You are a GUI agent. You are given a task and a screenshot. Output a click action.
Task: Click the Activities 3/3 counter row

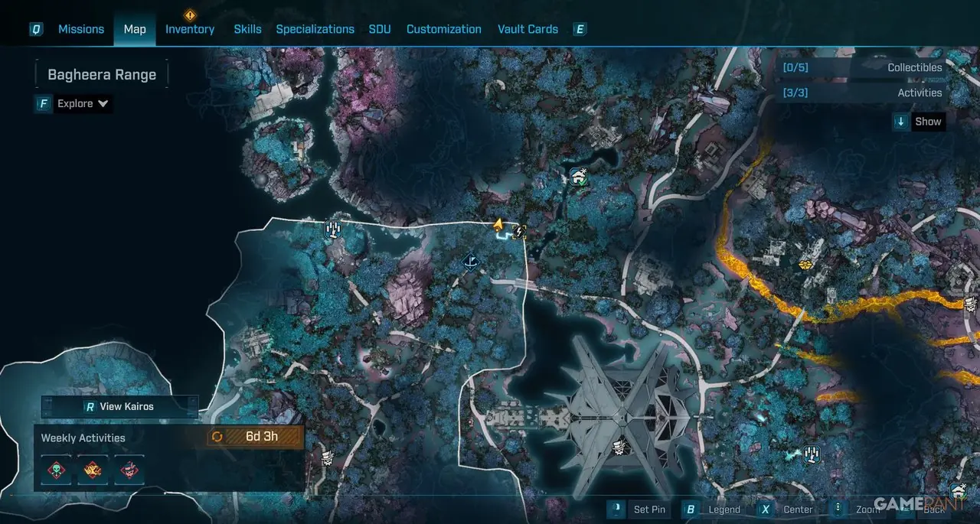point(861,93)
